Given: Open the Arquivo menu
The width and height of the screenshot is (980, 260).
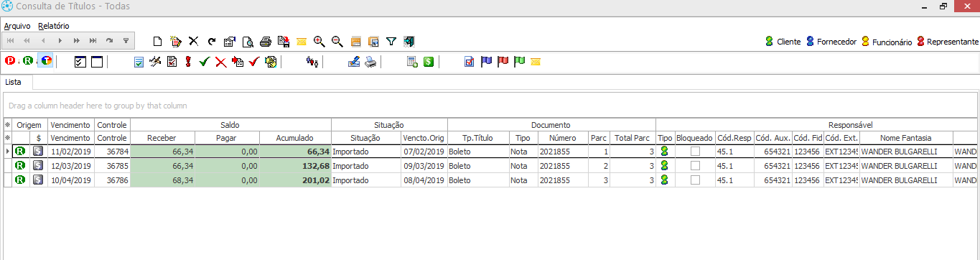Looking at the screenshot, I should tap(17, 25).
